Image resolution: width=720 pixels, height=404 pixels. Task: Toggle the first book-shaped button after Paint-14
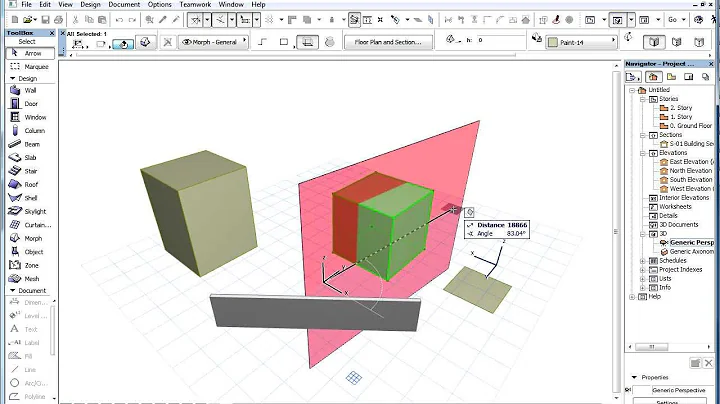[654, 42]
